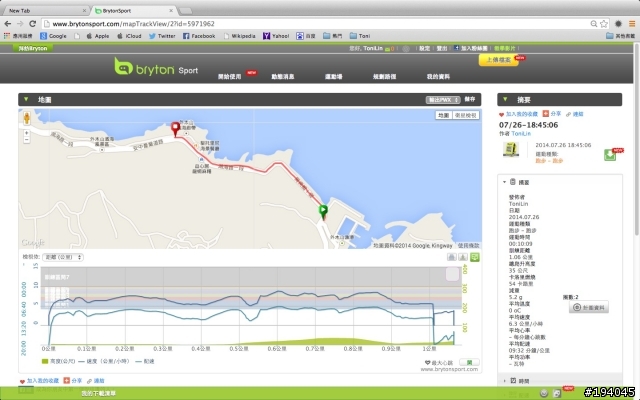This screenshot has width=640, height=400.
Task: Click the green start-point map marker
Action: click(x=323, y=212)
